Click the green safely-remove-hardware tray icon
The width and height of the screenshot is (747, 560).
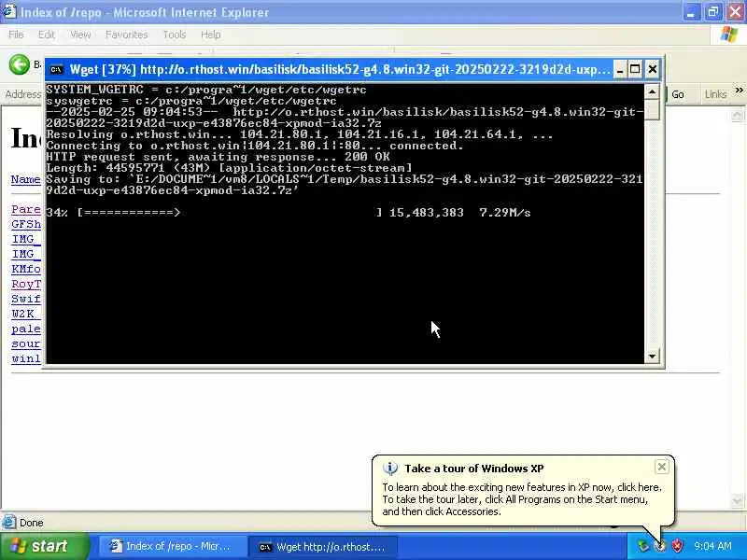(643, 546)
